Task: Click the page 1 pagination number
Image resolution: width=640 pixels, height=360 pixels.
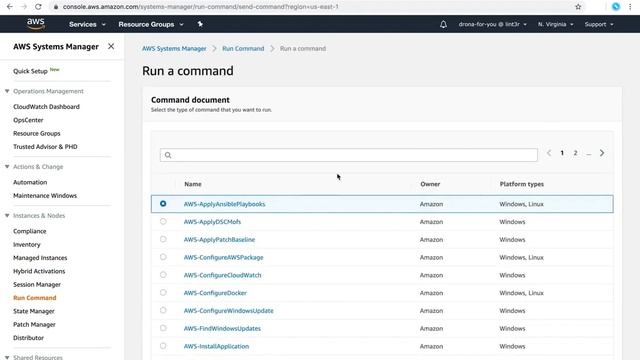Action: 562,153
